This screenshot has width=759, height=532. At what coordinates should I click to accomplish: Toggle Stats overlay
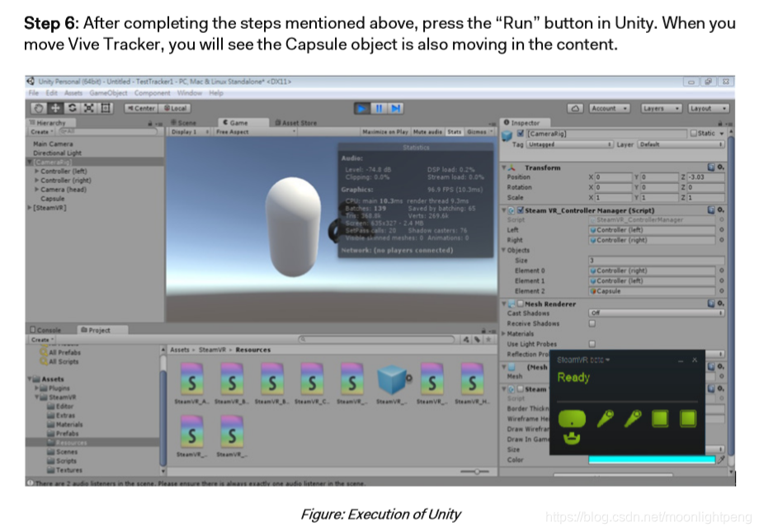(454, 132)
